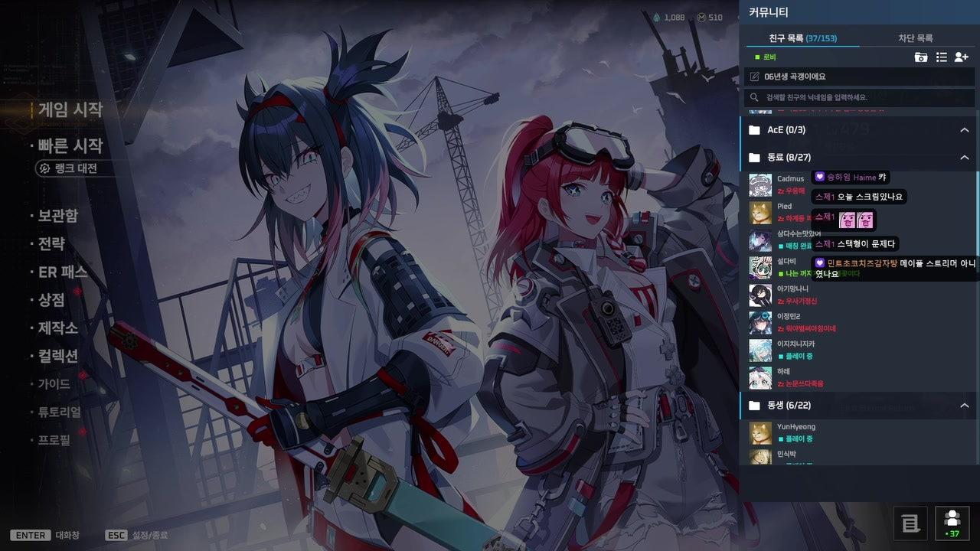
Task: Open the 튜토리얼 menu item
Action: tap(60, 412)
